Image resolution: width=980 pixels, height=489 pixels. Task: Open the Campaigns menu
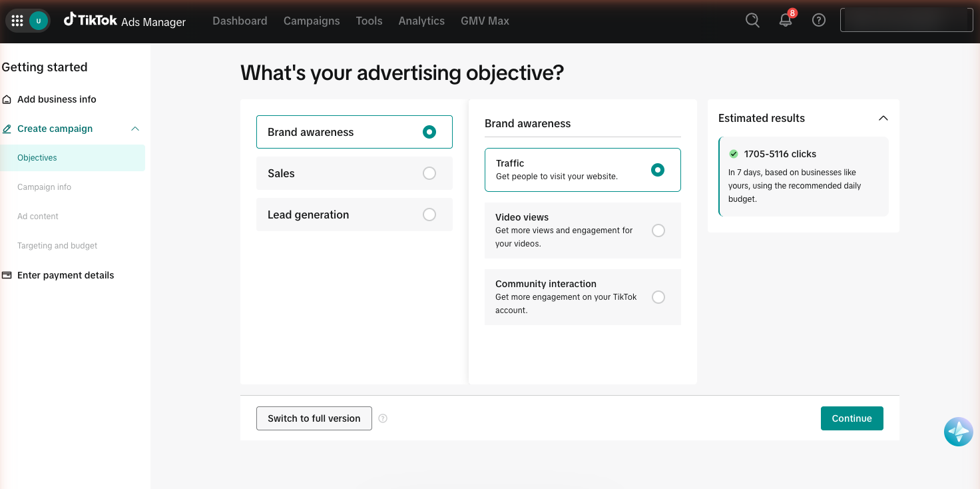coord(312,21)
